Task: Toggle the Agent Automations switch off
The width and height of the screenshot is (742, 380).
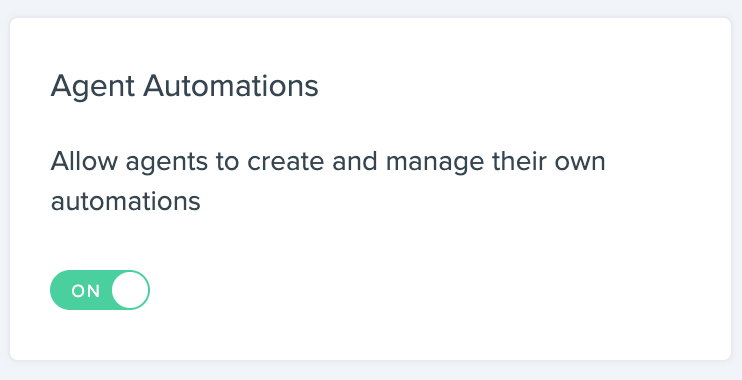Action: point(100,290)
